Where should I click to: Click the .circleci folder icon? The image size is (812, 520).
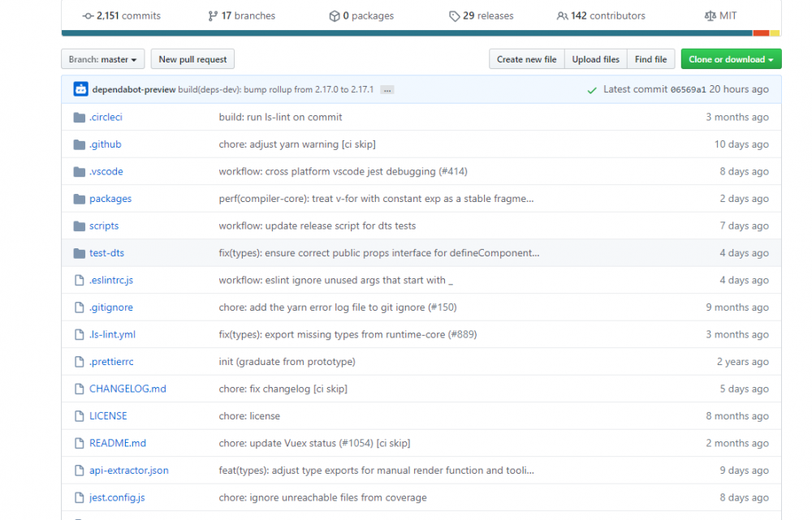(79, 117)
